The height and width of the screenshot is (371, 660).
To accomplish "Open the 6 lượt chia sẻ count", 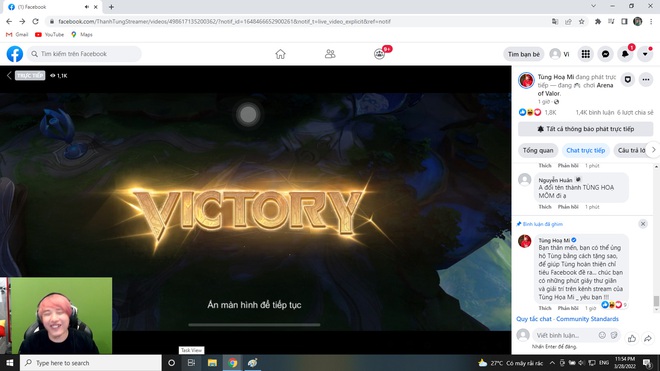I will (x=635, y=112).
